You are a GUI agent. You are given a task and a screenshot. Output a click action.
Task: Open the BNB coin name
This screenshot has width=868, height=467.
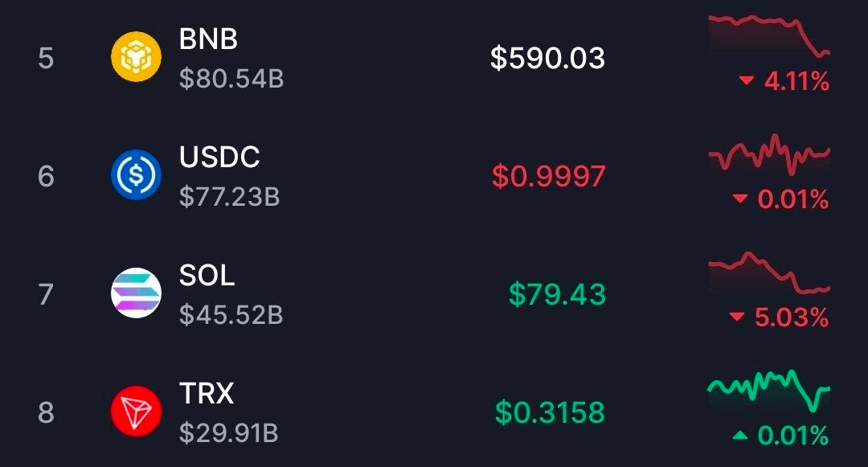click(208, 39)
